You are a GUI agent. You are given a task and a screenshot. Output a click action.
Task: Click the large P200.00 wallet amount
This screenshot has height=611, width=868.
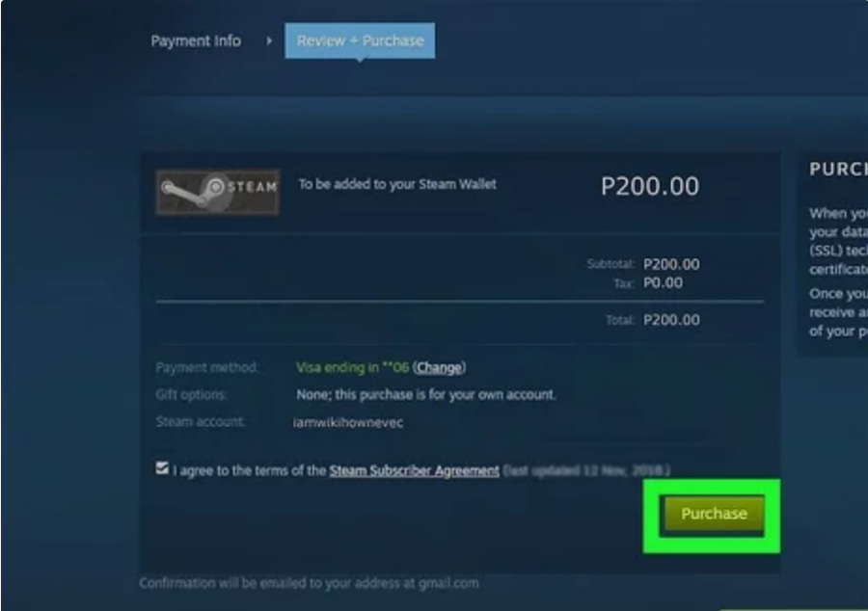click(x=650, y=186)
